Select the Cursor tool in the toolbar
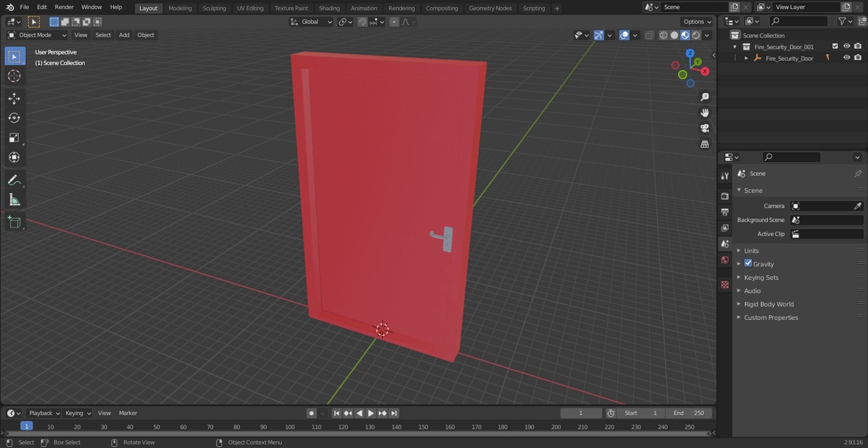The width and height of the screenshot is (868, 448). point(14,76)
